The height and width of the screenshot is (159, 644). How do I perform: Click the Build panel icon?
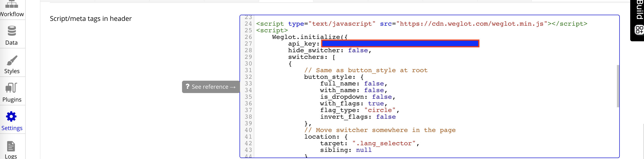tap(639, 30)
